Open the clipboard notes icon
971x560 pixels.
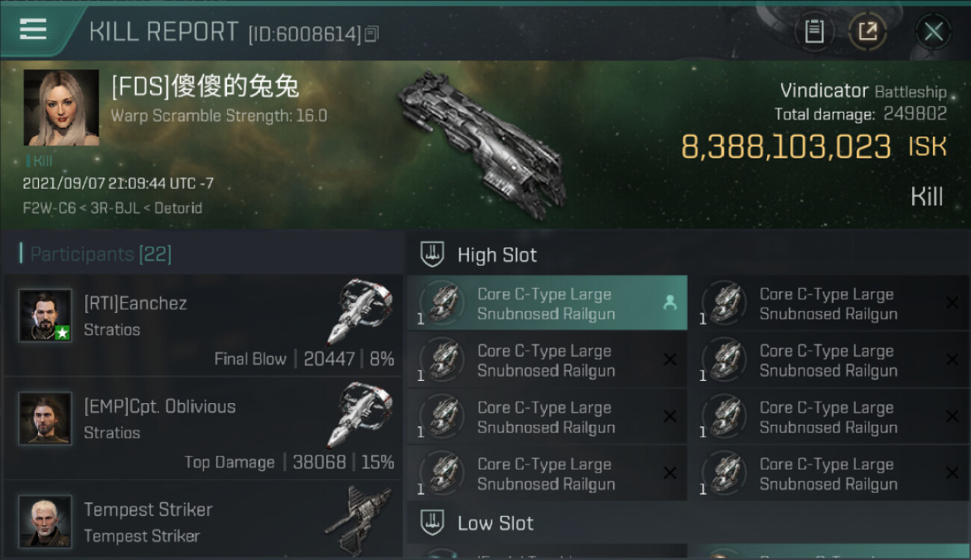[814, 31]
